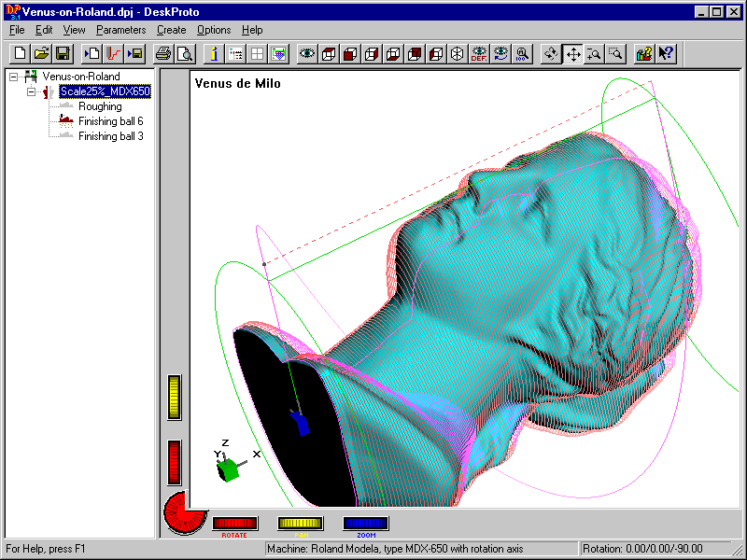The width and height of the screenshot is (747, 560).
Task: Click the default view DEF. eye icon
Action: pos(479,53)
